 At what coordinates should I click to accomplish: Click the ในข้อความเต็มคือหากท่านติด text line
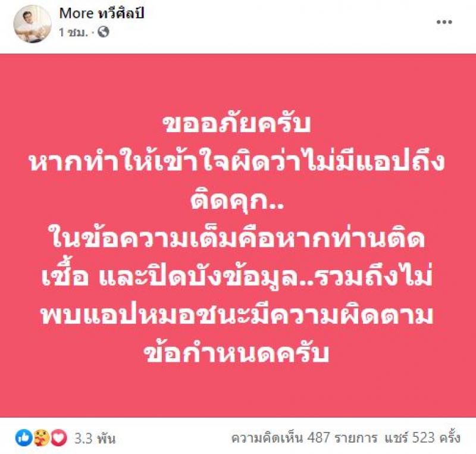(237, 239)
